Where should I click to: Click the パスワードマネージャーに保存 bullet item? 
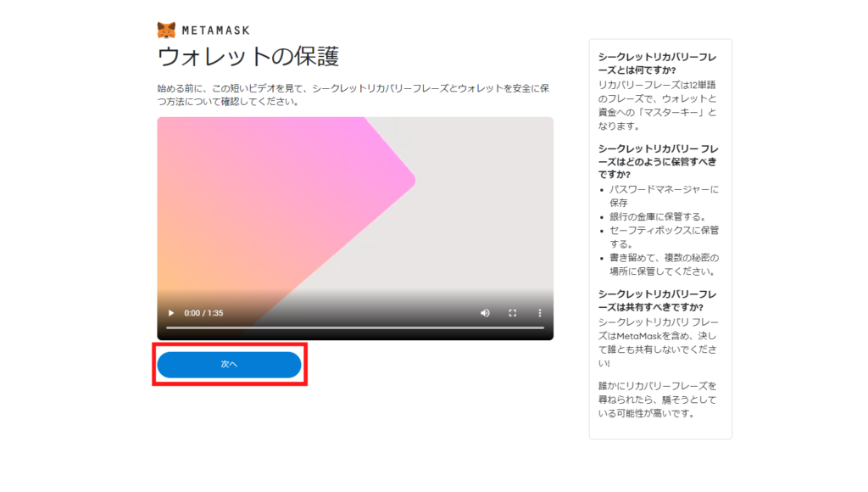tap(665, 196)
